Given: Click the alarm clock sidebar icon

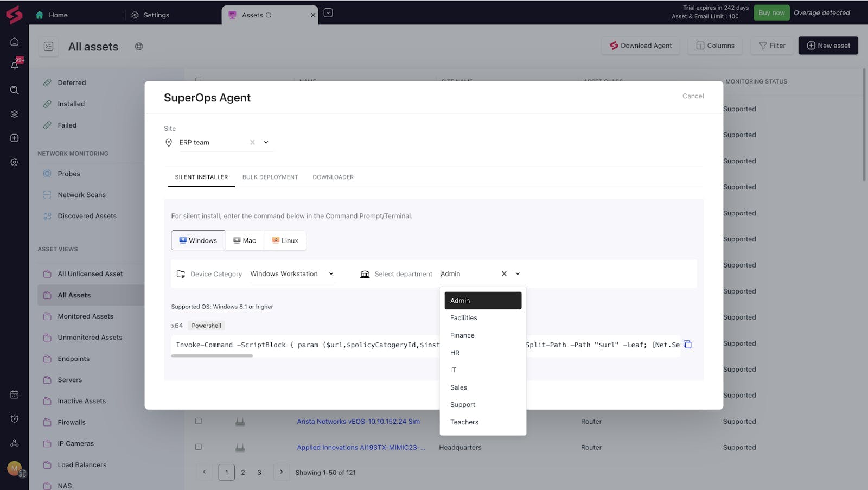Looking at the screenshot, I should coord(15,418).
